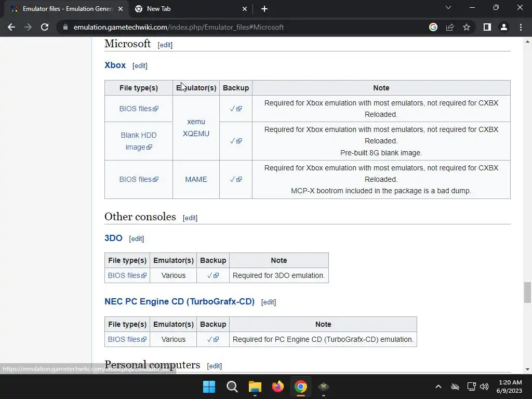The width and height of the screenshot is (532, 399).
Task: Open the volume control tray icon
Action: pyautogui.click(x=484, y=387)
